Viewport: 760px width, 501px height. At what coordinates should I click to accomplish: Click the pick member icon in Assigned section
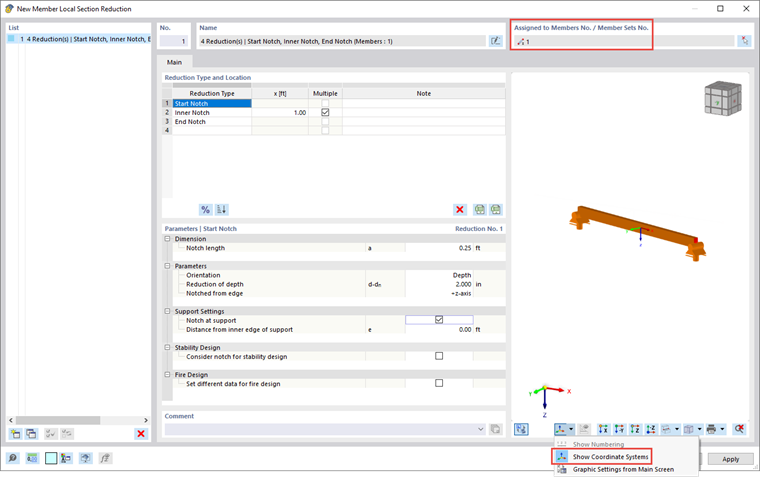tap(744, 41)
